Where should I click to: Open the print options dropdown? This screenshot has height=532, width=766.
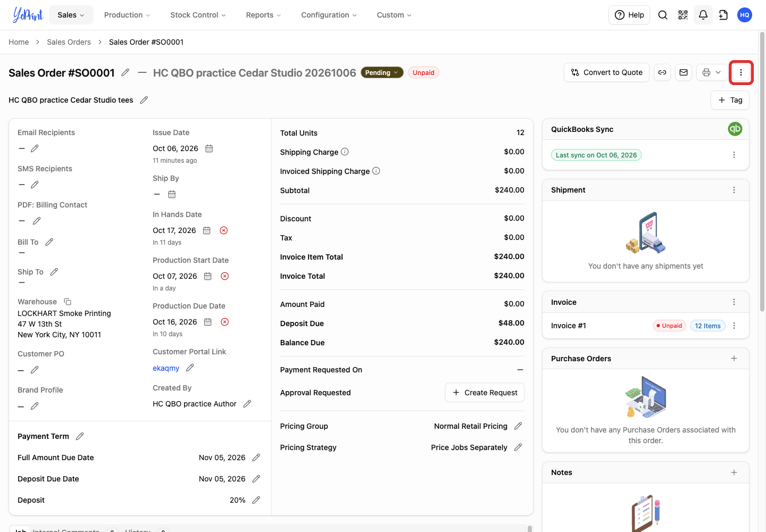(711, 72)
